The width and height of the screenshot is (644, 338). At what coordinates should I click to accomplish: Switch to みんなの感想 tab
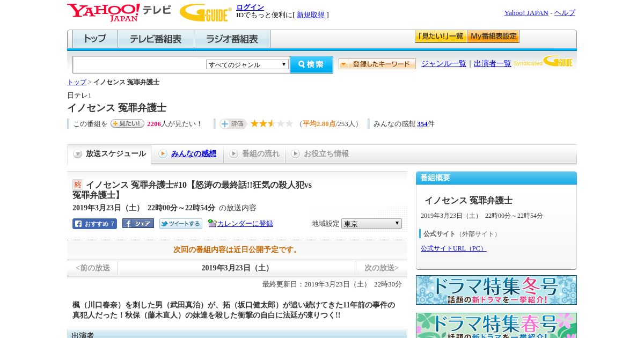pos(187,154)
